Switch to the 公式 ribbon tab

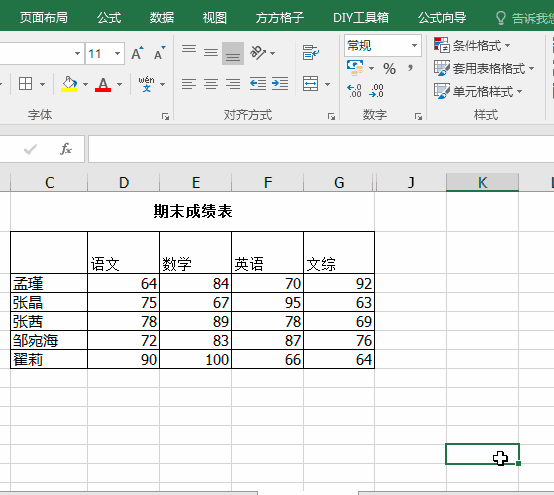(109, 18)
